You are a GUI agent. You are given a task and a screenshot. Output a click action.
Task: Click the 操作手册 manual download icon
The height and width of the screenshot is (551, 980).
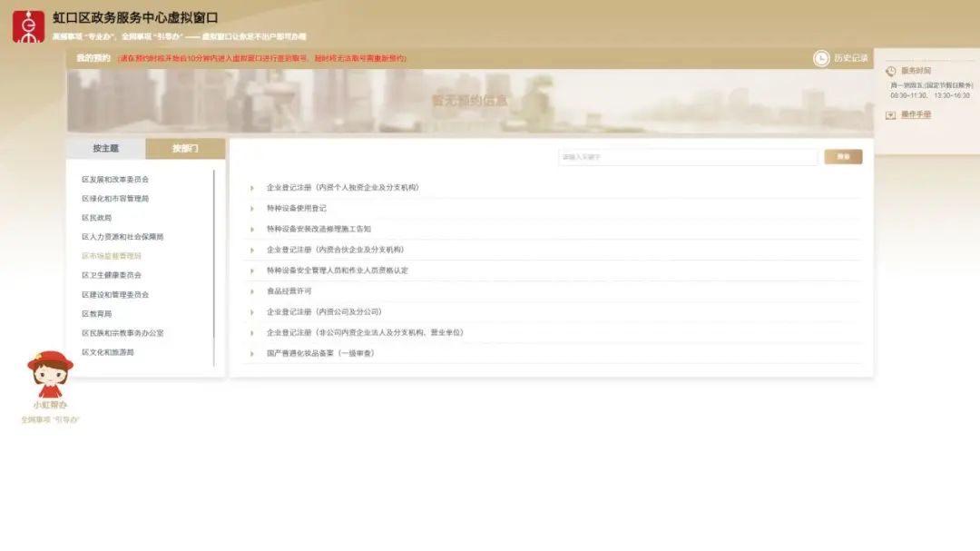tap(891, 115)
